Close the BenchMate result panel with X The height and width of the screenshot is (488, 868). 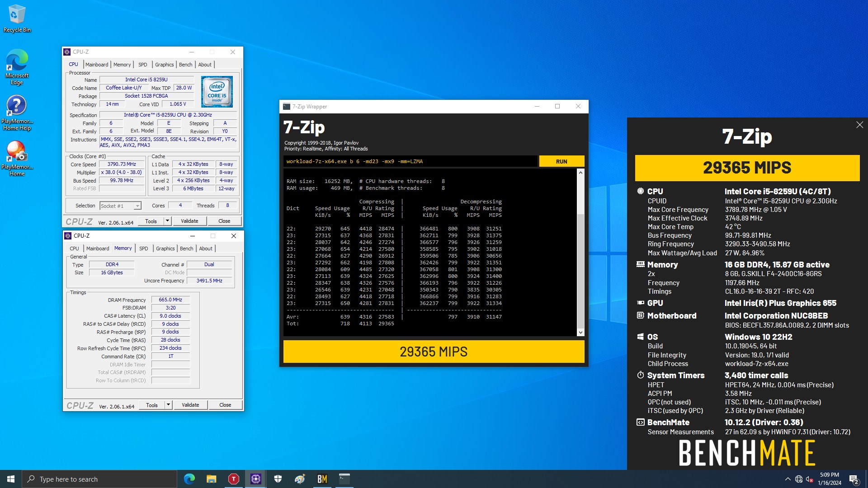pyautogui.click(x=859, y=125)
